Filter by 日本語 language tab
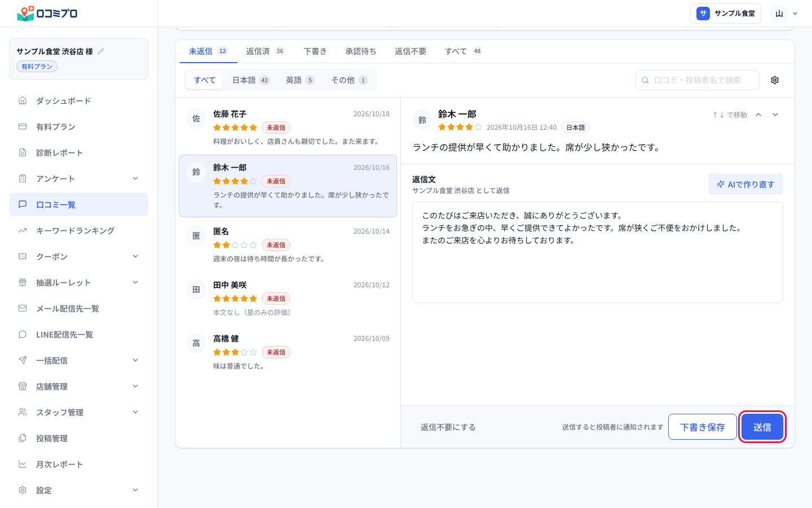The width and height of the screenshot is (812, 508). [x=251, y=80]
